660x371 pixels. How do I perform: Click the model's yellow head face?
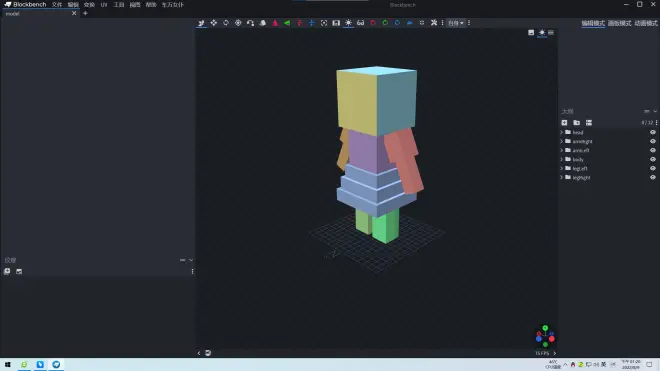pos(356,102)
